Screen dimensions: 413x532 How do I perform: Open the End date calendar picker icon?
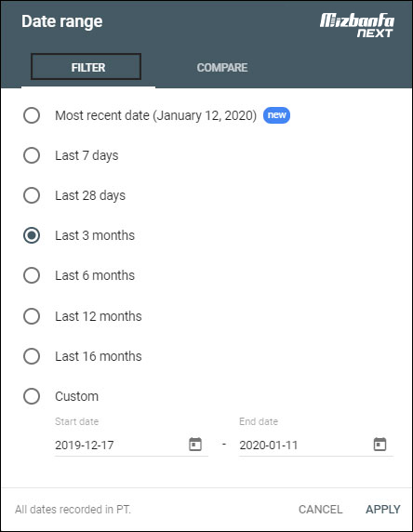(380, 445)
